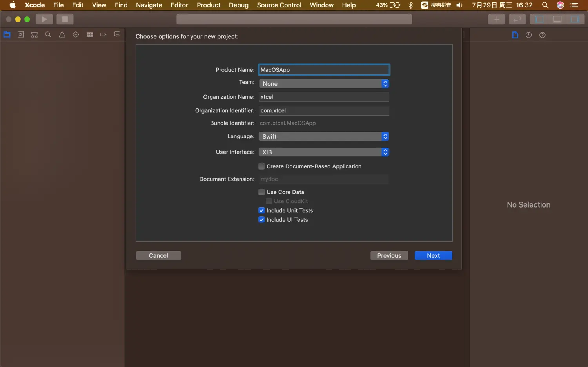Open the Find navigator magnifier icon
This screenshot has height=367, width=588.
click(x=48, y=34)
